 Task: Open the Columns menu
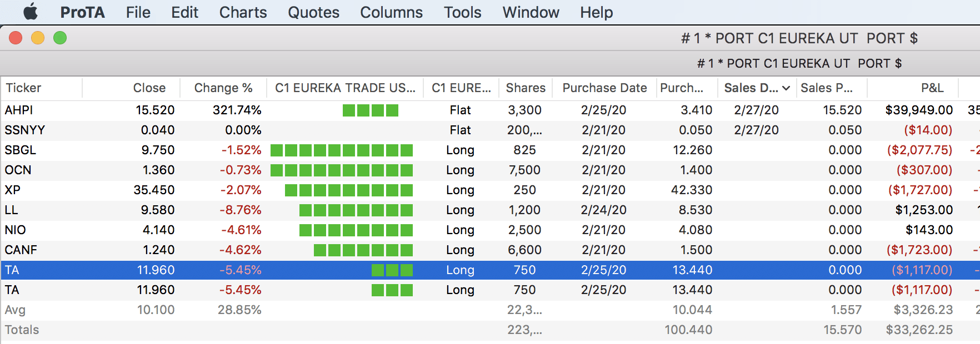pos(391,12)
